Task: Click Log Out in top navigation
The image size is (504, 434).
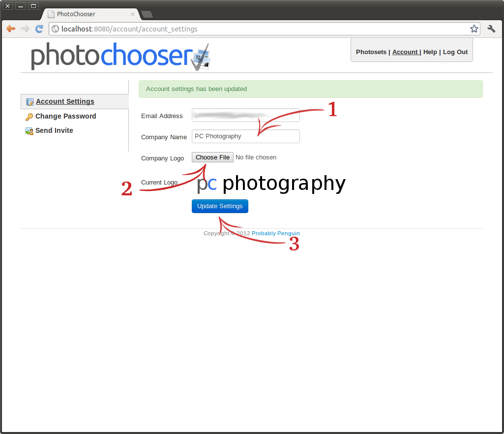Action: point(455,52)
